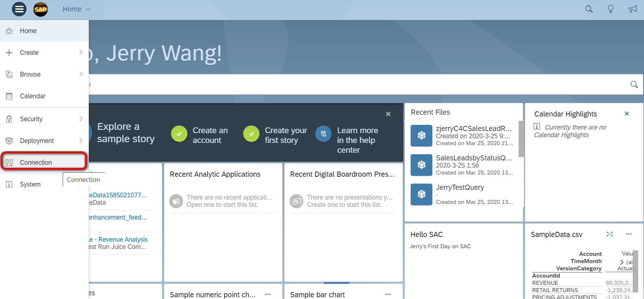
Task: Open the Home dropdown in header
Action: (x=77, y=9)
